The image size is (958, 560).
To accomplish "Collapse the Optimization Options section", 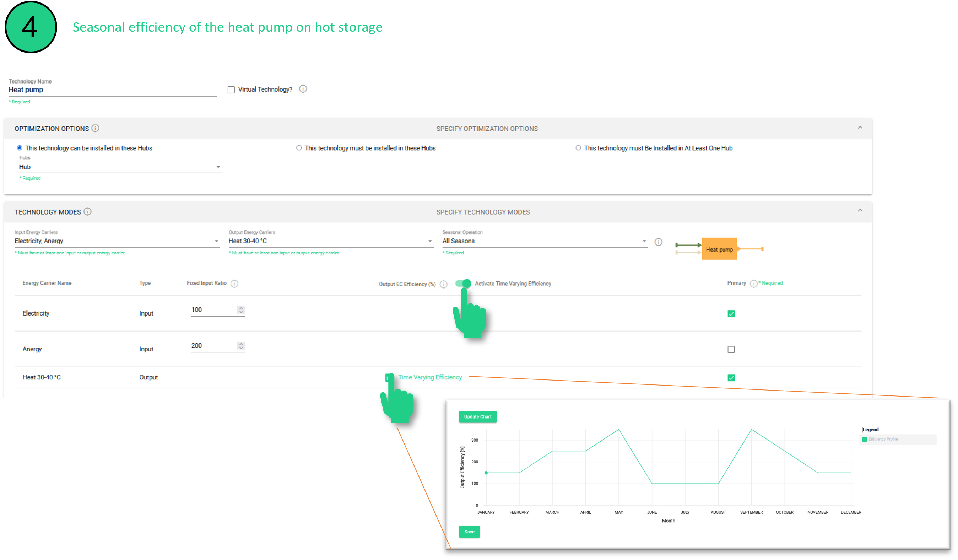I will (860, 128).
